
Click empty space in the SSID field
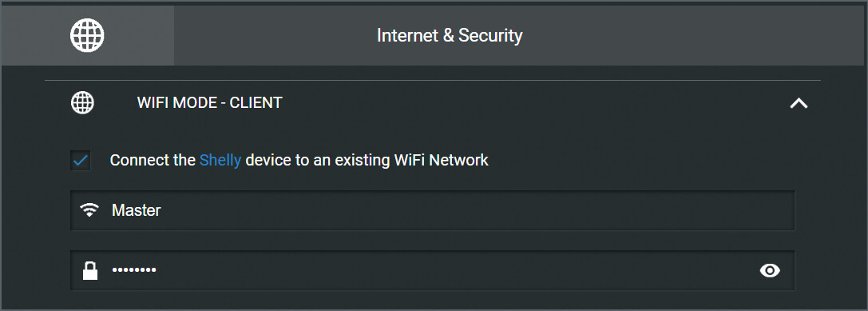click(x=476, y=210)
